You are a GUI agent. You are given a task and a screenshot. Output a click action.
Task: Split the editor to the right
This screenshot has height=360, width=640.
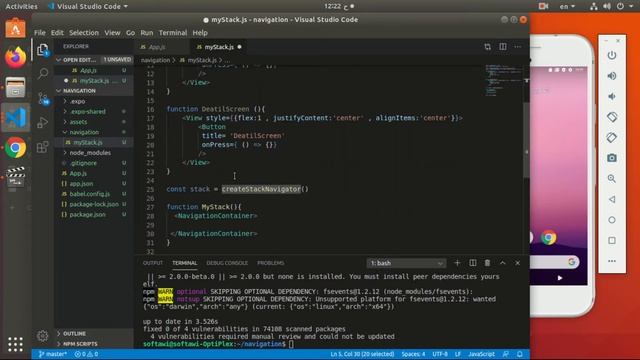click(503, 47)
